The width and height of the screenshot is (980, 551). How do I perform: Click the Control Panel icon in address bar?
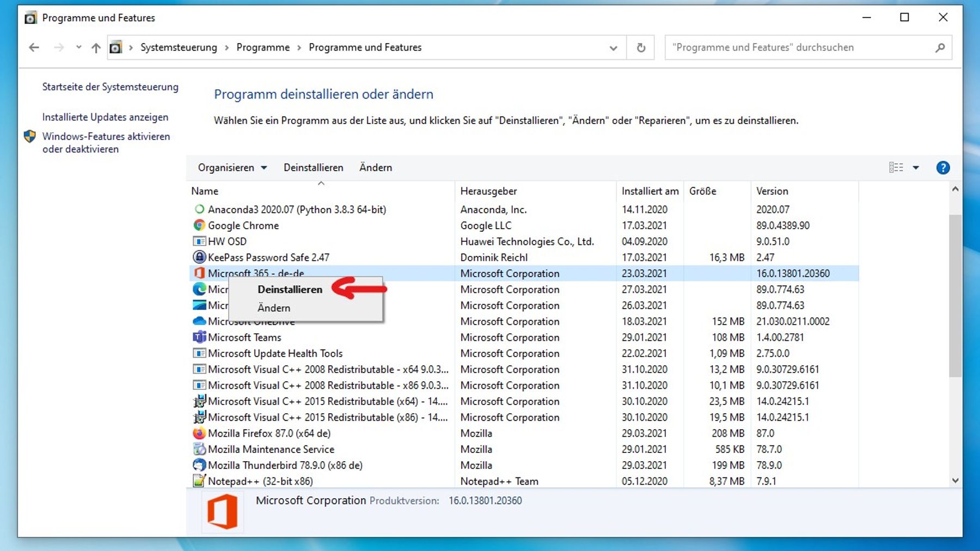pyautogui.click(x=115, y=47)
